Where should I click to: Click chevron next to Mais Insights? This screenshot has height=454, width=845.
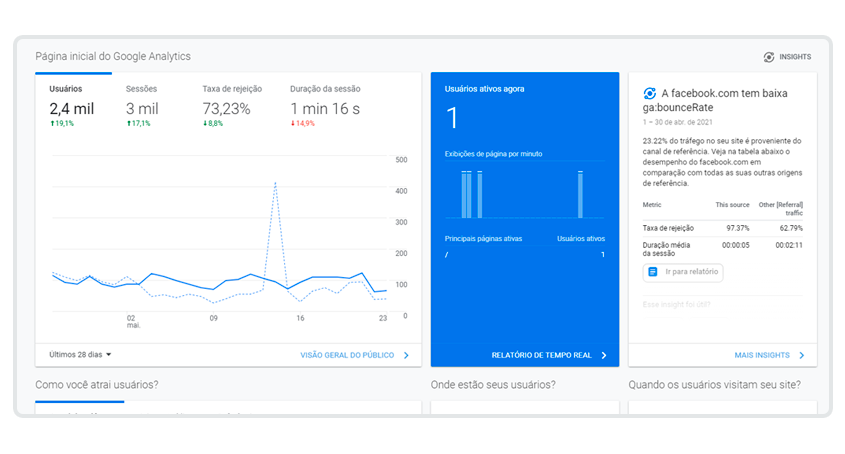click(802, 355)
